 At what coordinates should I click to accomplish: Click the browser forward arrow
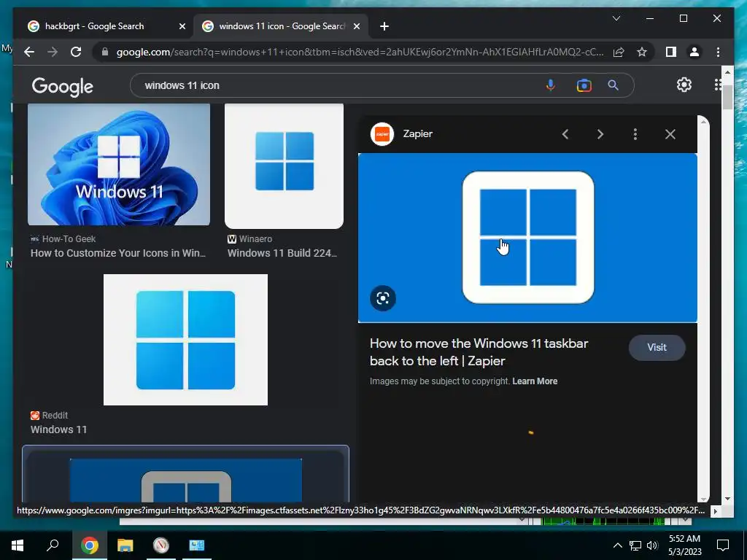pyautogui.click(x=53, y=52)
